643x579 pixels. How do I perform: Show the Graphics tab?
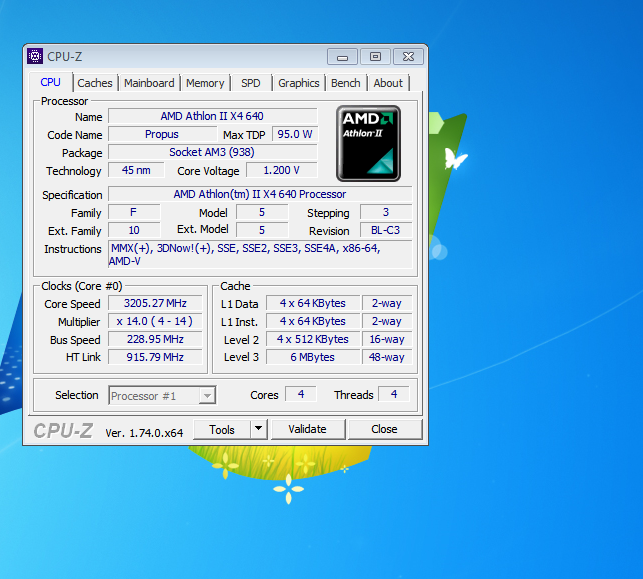298,83
